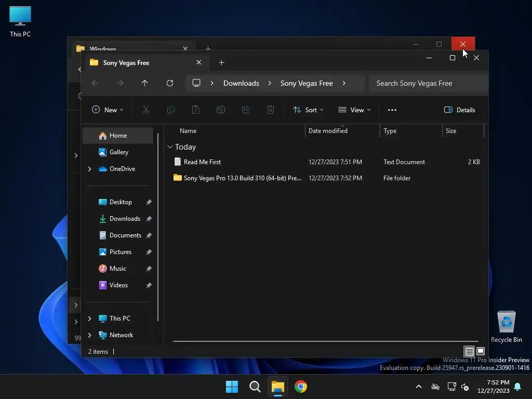The image size is (532, 399).
Task: Open the See more ellipsis menu
Action: [x=392, y=110]
